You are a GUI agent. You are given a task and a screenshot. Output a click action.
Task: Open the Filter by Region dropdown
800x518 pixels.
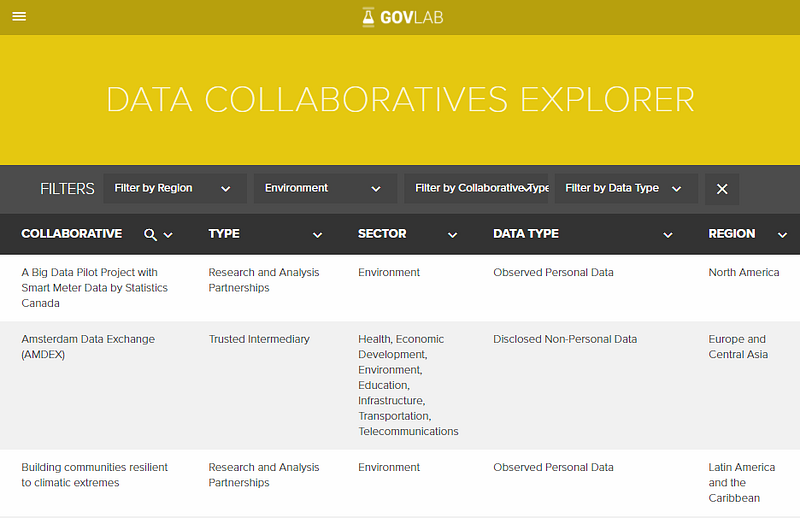coord(175,188)
